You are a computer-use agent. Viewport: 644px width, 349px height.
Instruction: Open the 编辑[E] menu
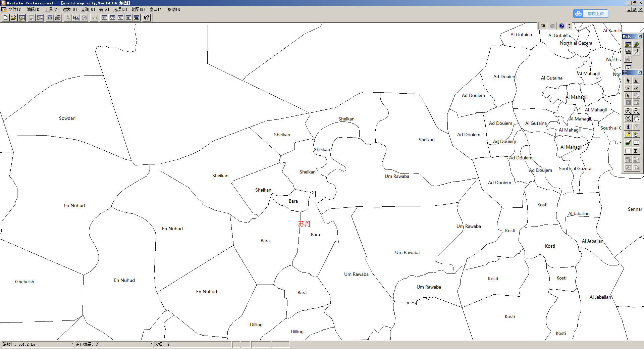pyautogui.click(x=34, y=9)
